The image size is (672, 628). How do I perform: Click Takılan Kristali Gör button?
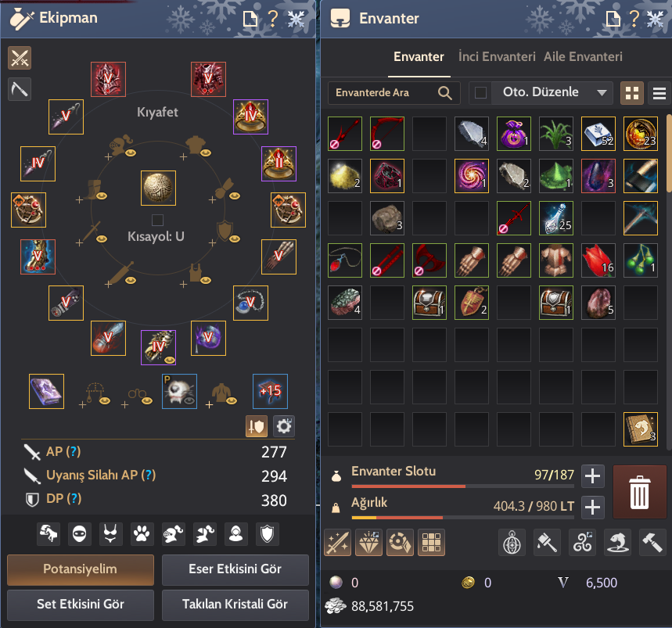point(235,605)
